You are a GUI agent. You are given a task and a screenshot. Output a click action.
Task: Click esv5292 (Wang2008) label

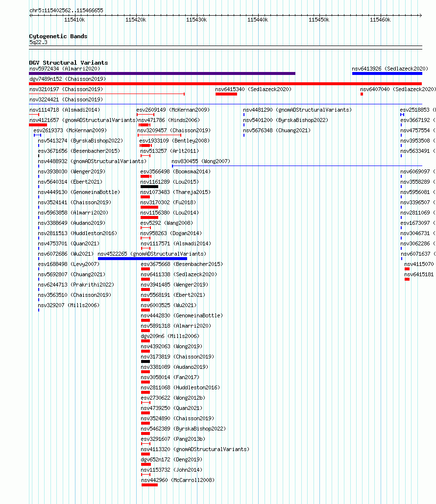(167, 223)
